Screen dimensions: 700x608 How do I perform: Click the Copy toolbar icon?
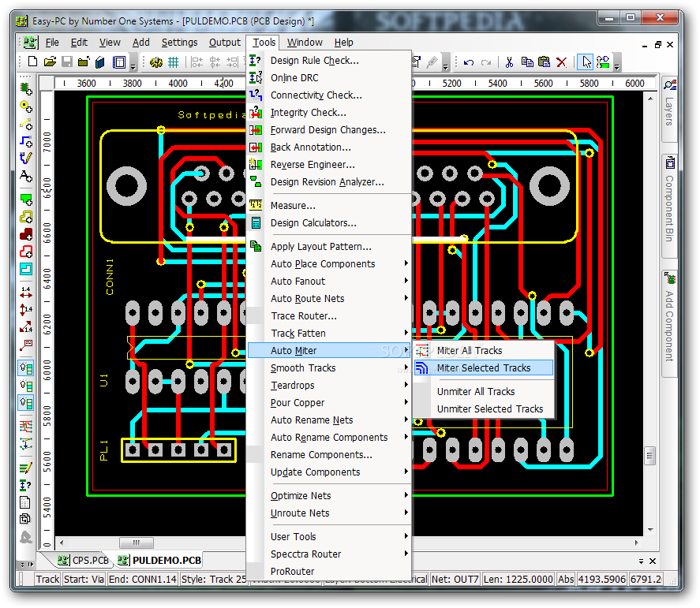pyautogui.click(x=527, y=62)
